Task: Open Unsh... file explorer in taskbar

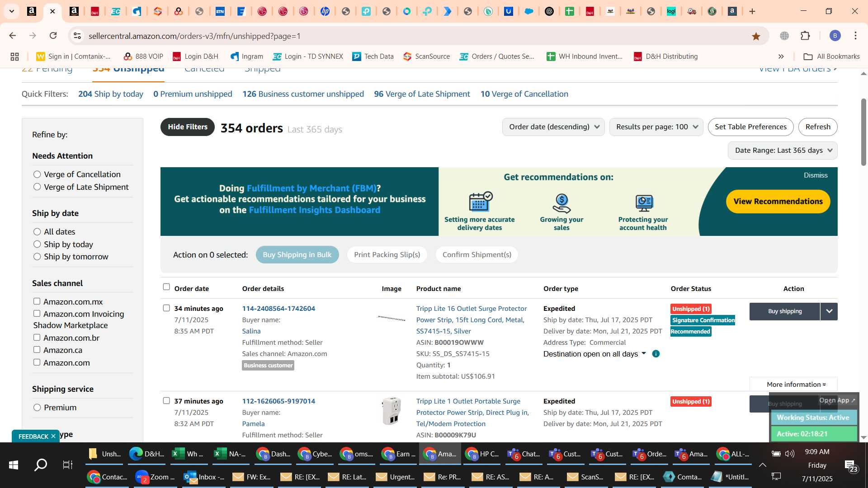Action: pyautogui.click(x=104, y=454)
